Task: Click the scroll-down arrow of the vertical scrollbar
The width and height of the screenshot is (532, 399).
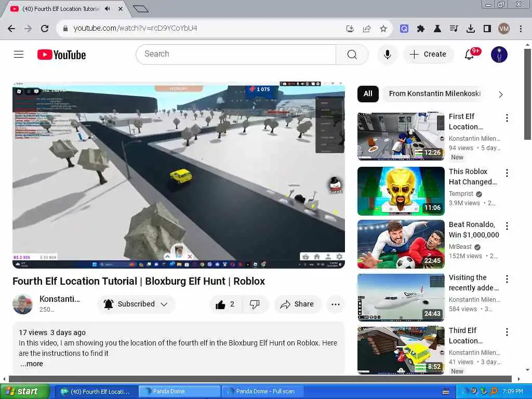Action: pos(527,370)
